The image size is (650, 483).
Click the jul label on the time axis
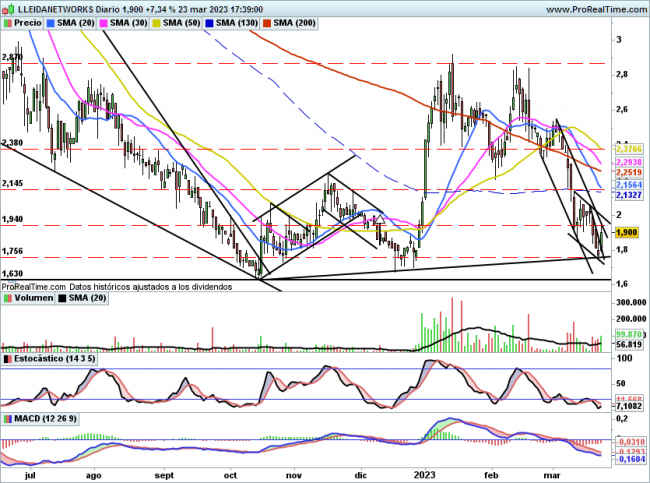pos(29,475)
